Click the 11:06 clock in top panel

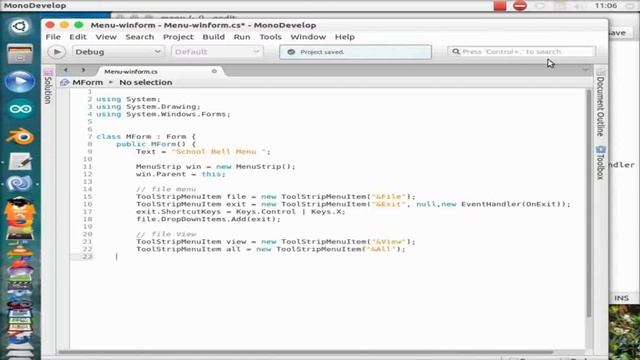pos(606,6)
